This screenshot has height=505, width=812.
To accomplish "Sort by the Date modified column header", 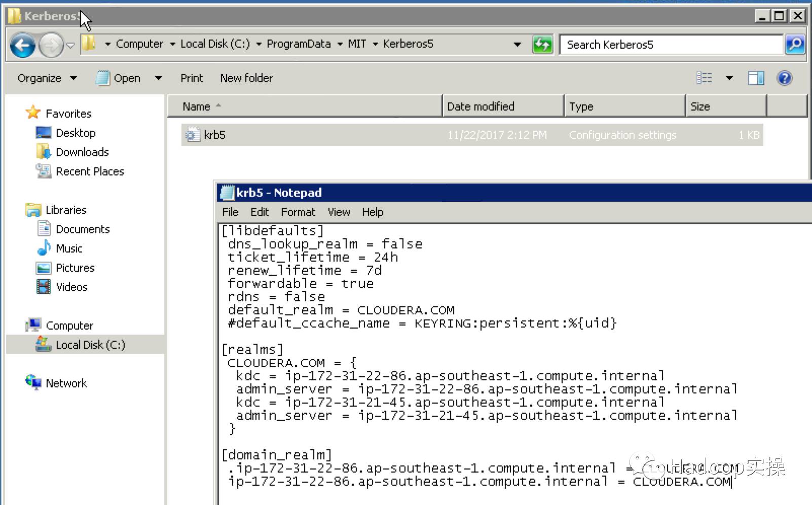I will [503, 106].
